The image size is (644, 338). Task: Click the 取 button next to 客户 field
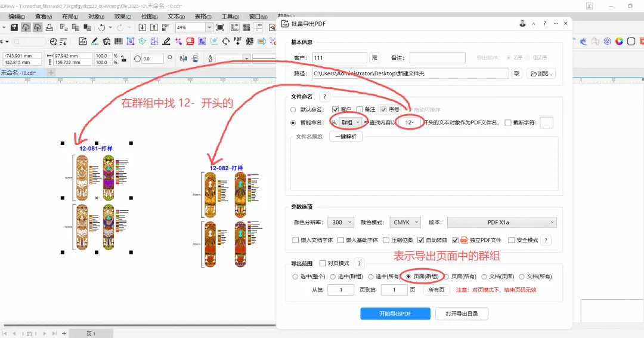(374, 58)
